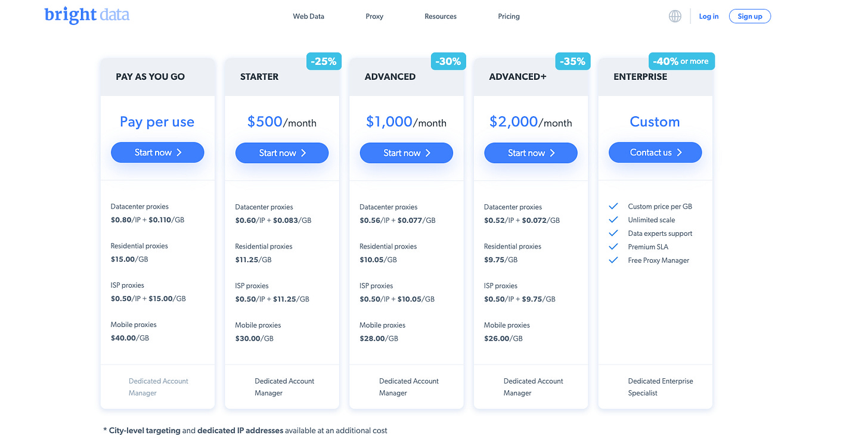868x439 pixels.
Task: Click checkmark beside Custom price per GB
Action: point(613,206)
